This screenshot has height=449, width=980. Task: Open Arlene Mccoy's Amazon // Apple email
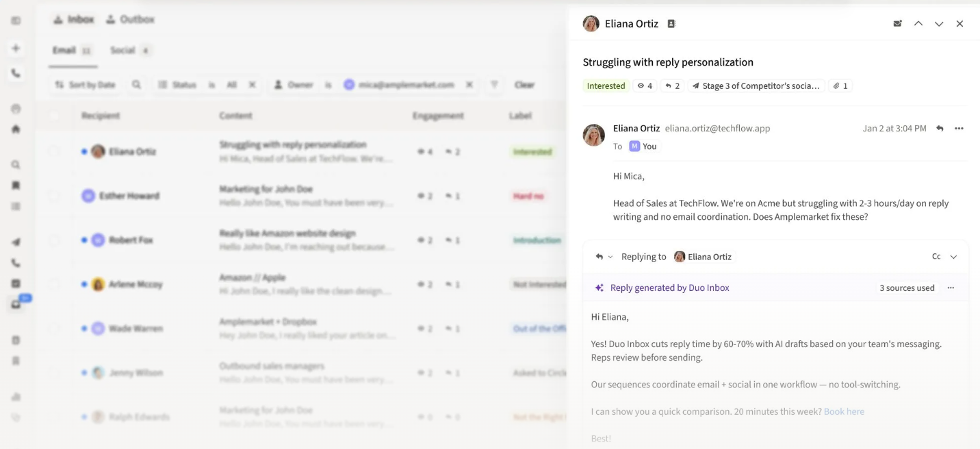[x=307, y=284]
